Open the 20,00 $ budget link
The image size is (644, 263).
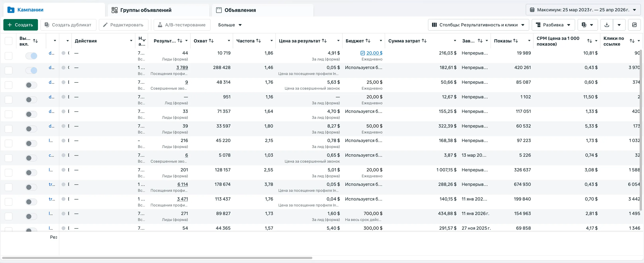(374, 53)
